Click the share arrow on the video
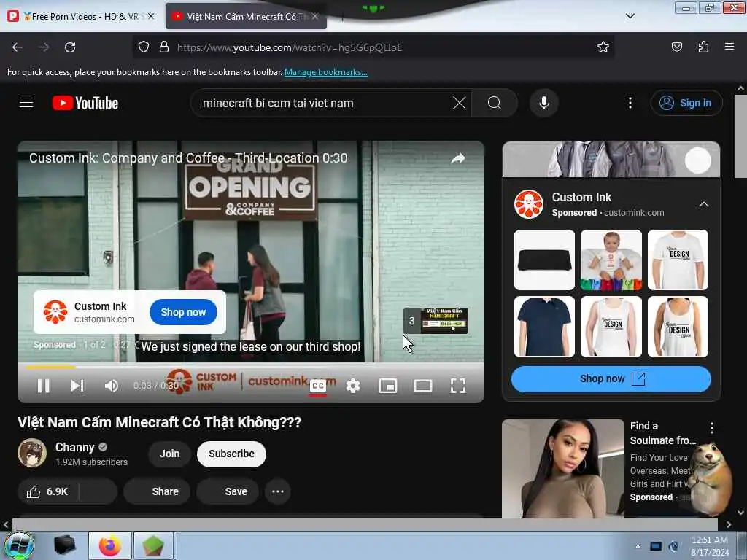Screen dimensions: 747x560 click(x=458, y=158)
